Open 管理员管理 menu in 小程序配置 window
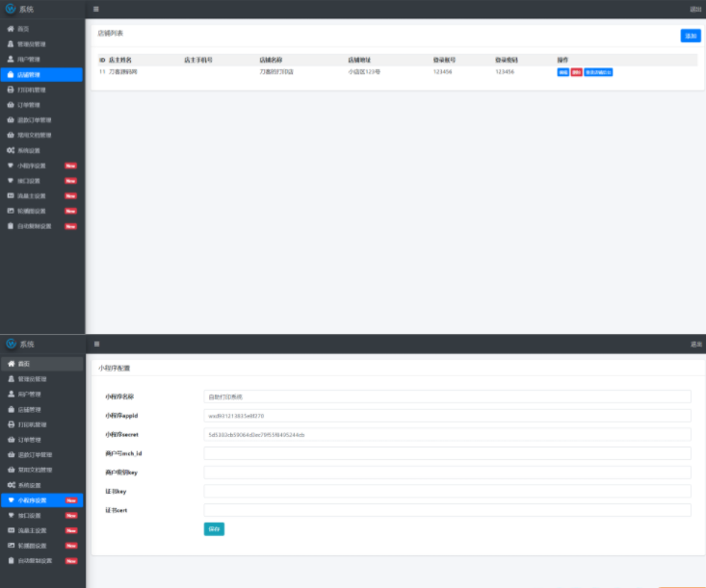Viewport: 706px width, 588px height. point(42,379)
